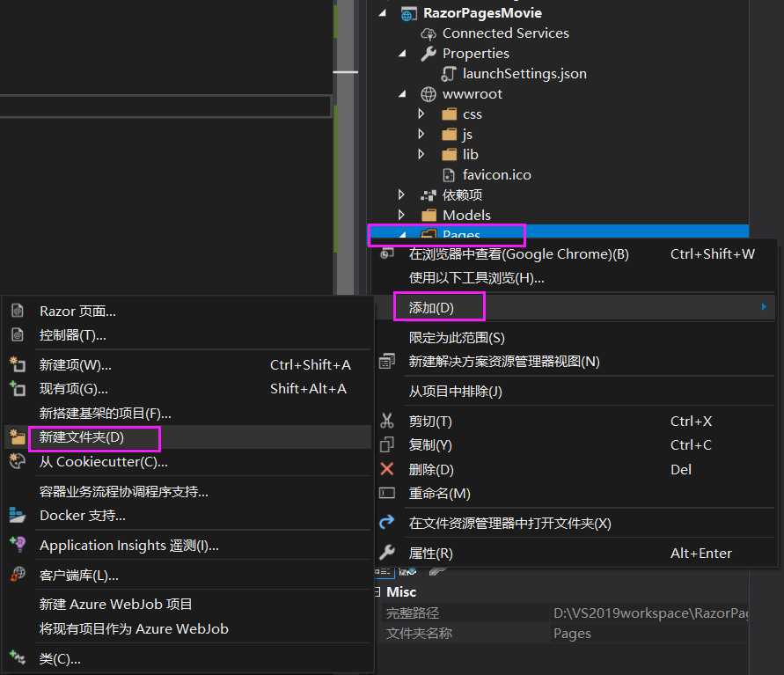Click the launchSettings.json file icon
Image resolution: width=784 pixels, height=675 pixels.
coord(449,74)
